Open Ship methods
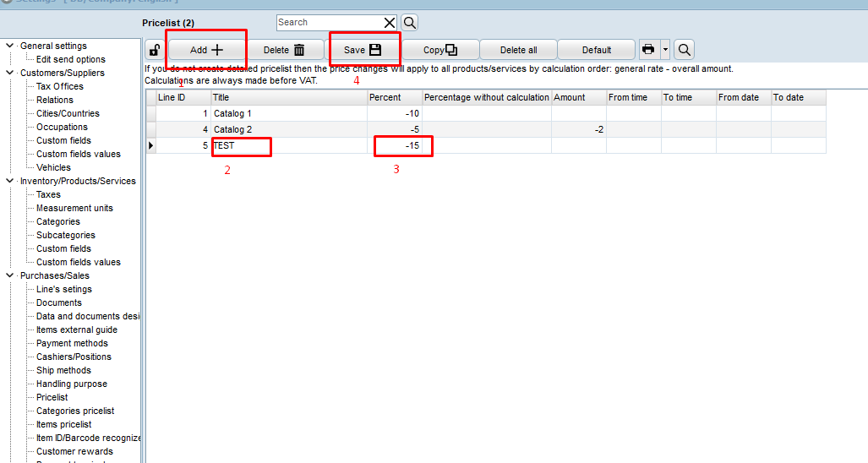868x463 pixels. point(63,371)
